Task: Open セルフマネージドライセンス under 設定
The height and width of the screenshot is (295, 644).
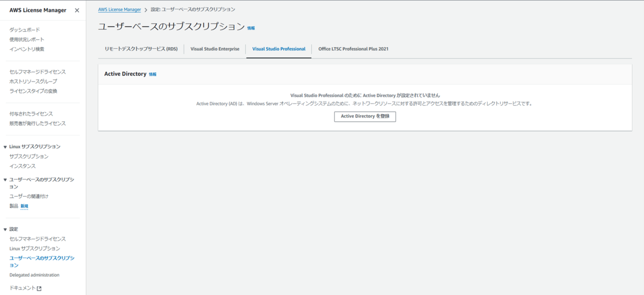Action: [38, 239]
